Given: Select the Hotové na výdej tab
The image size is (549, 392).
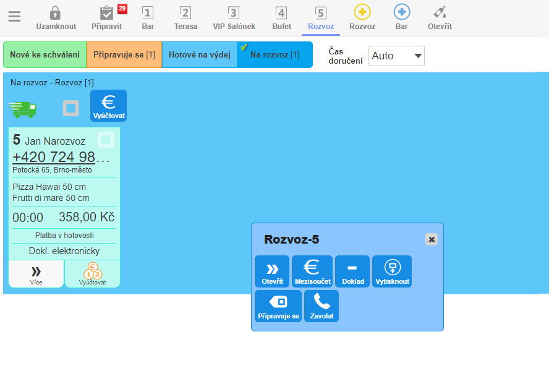Looking at the screenshot, I should tap(199, 55).
